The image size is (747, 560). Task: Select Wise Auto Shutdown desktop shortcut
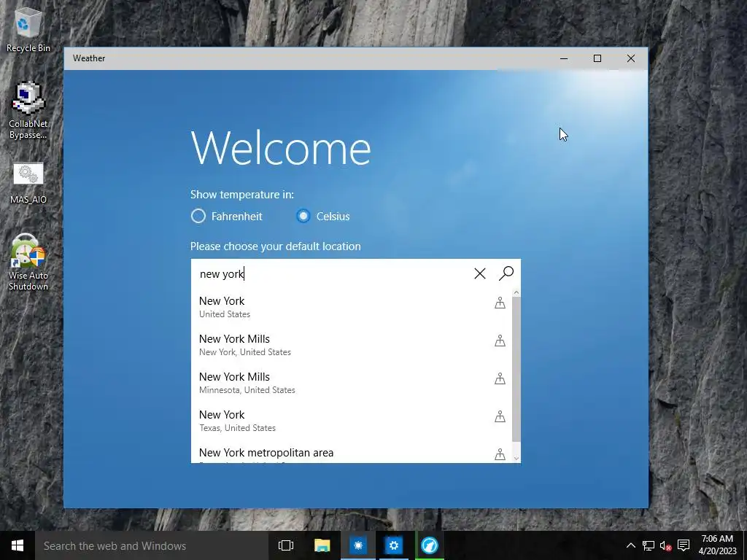(x=28, y=262)
